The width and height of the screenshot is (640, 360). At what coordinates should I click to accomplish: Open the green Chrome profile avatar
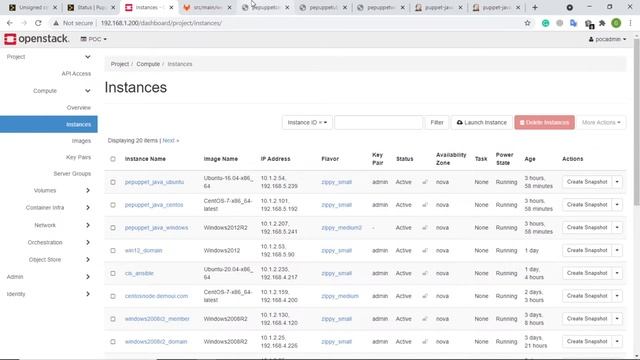click(616, 23)
